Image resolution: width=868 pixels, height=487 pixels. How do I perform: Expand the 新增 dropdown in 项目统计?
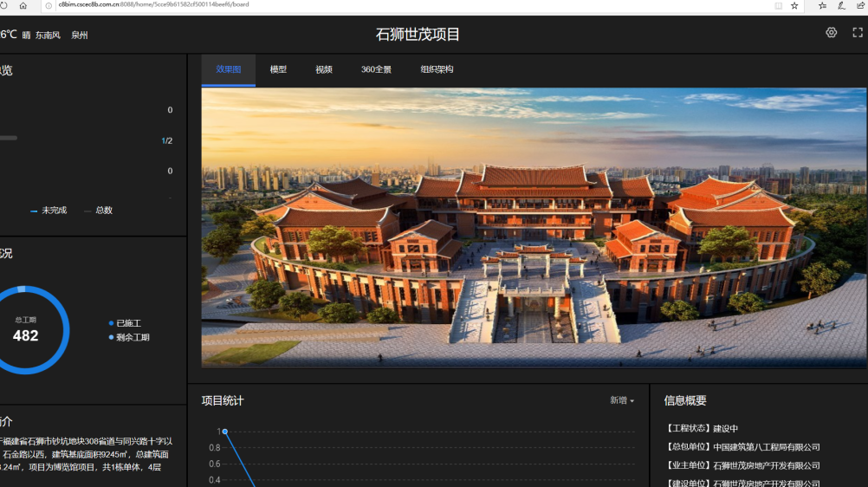(x=622, y=400)
